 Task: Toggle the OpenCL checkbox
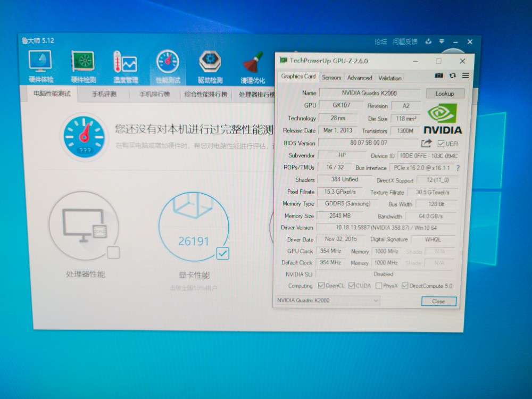321,285
